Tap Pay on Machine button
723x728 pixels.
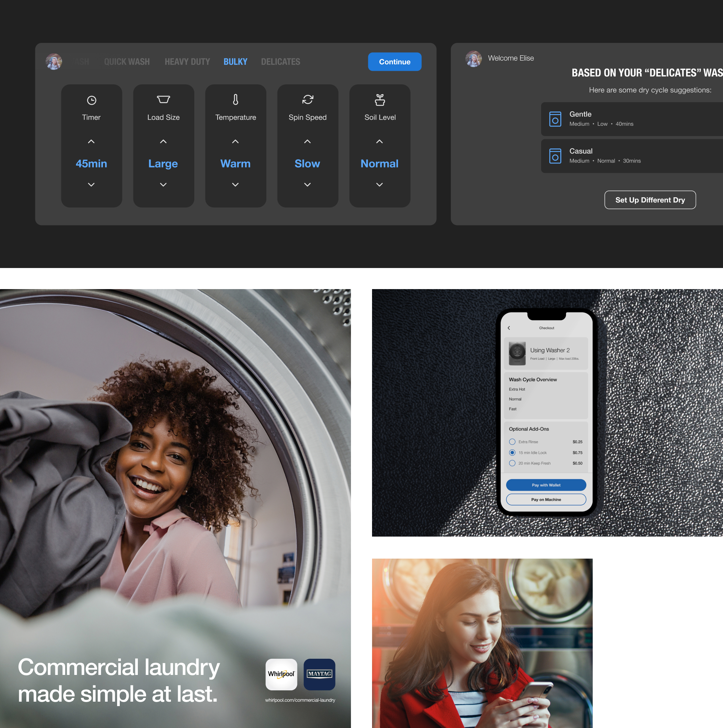546,499
